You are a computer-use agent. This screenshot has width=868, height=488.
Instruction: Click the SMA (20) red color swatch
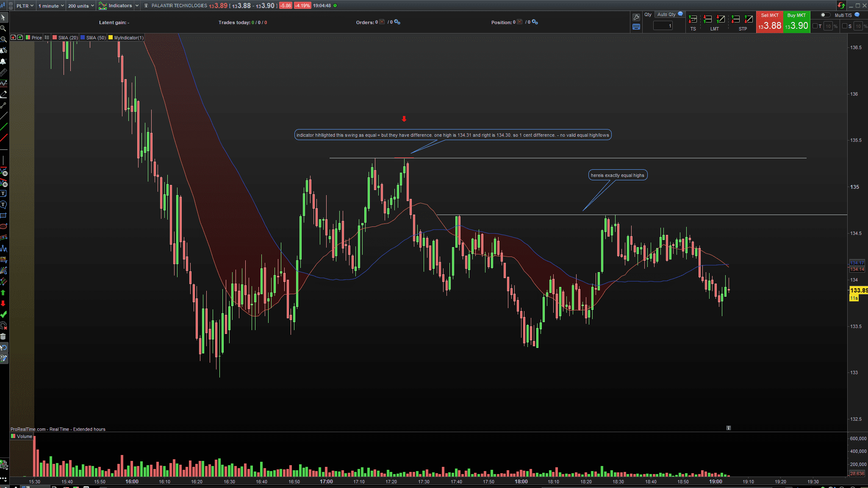click(55, 38)
